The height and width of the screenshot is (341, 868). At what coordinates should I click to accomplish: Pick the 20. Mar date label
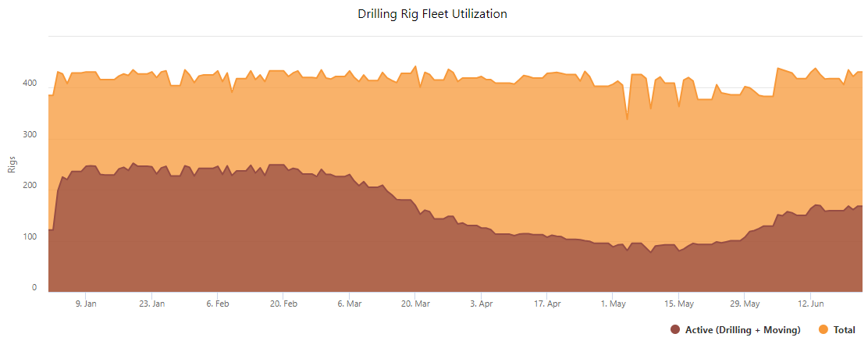[x=415, y=304]
